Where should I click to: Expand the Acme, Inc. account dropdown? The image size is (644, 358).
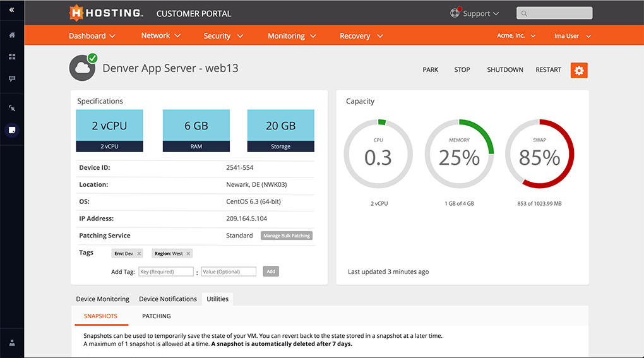[516, 36]
